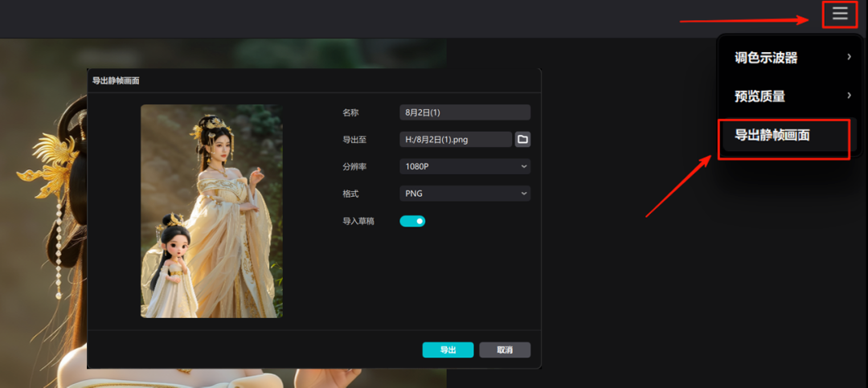The image size is (868, 388).
Task: Click the 导出 button
Action: coord(448,349)
